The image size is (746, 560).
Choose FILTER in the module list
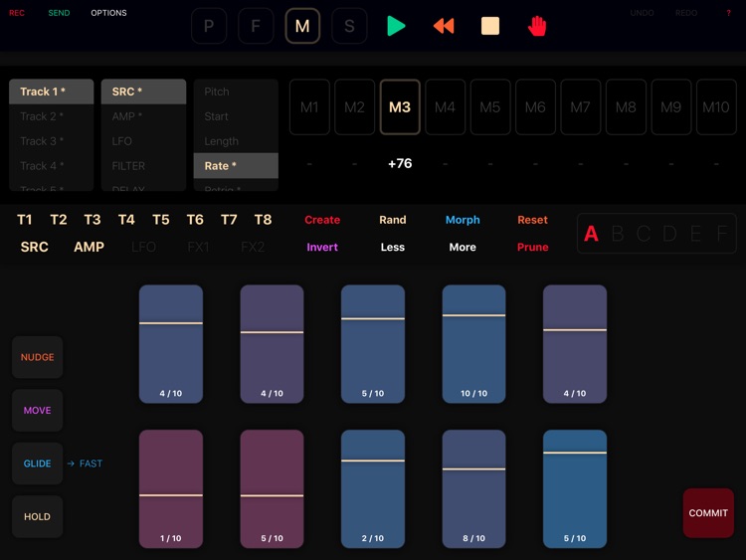143,165
